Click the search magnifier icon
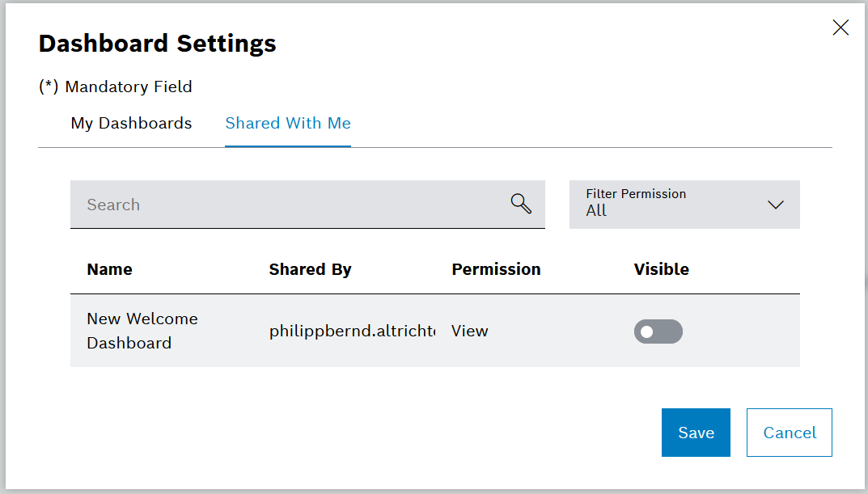868x494 pixels. click(521, 204)
